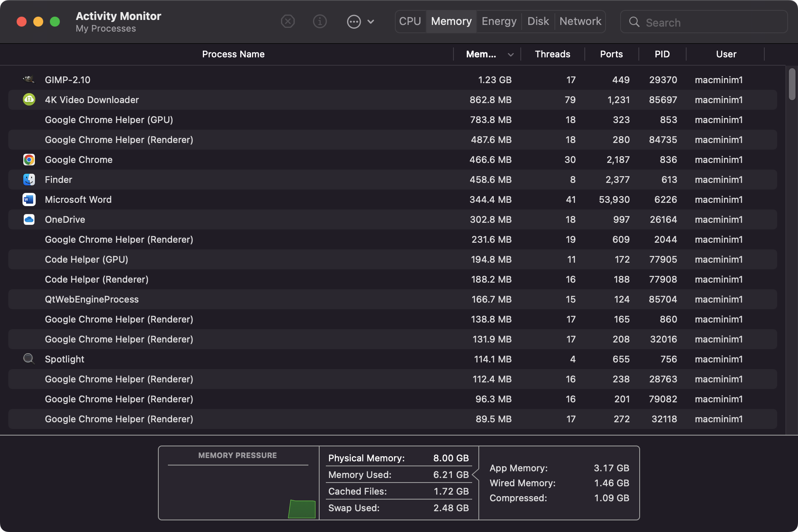
Task: Select the Microsoft Word process name
Action: [78, 199]
